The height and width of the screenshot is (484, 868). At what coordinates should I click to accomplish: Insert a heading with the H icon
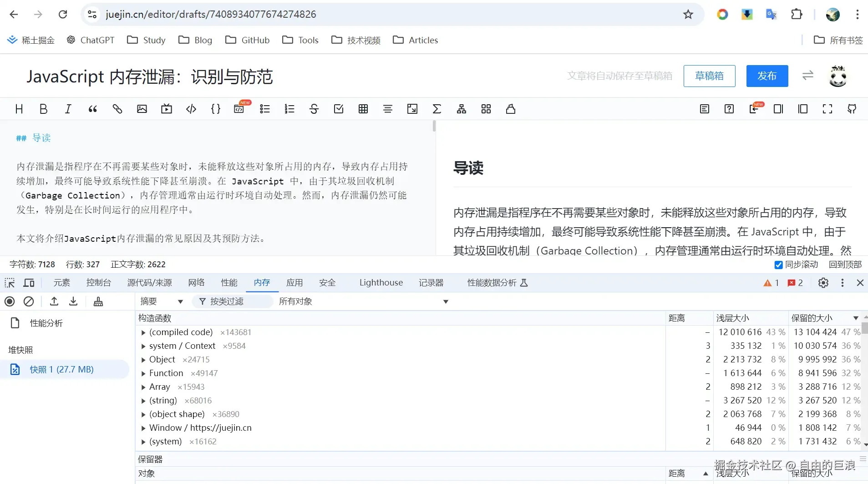(x=19, y=109)
